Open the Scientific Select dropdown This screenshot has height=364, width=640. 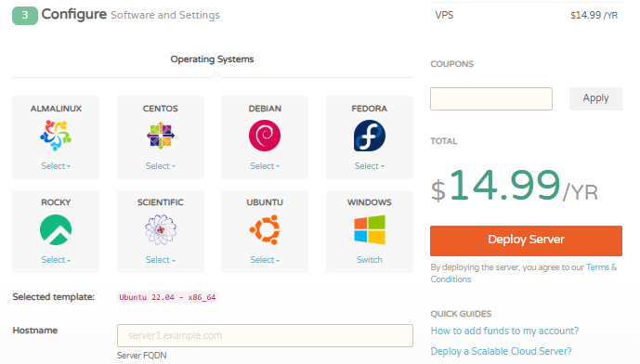point(161,260)
